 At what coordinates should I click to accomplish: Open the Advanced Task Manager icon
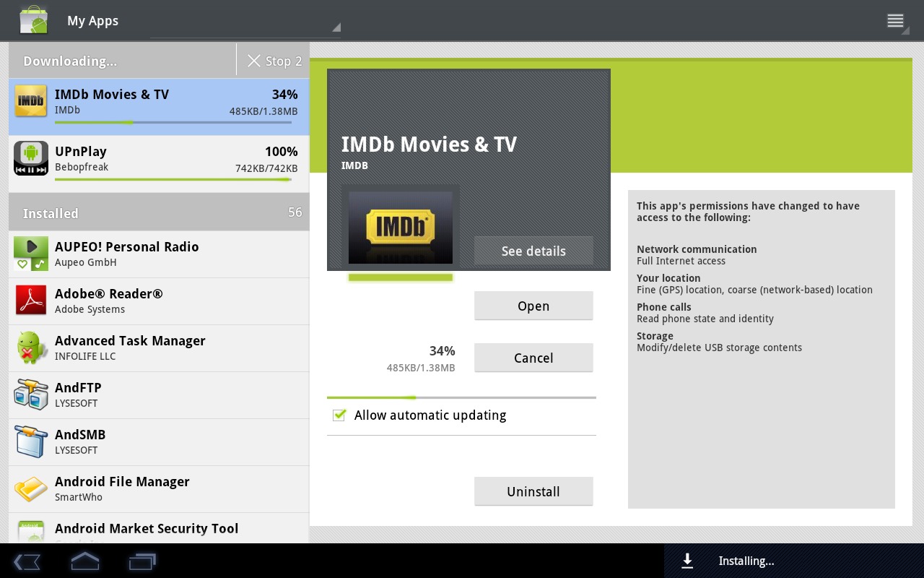(x=31, y=348)
